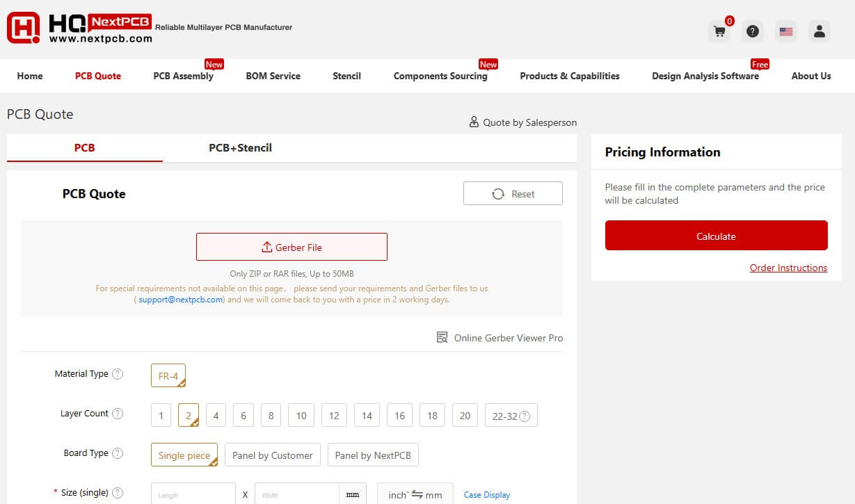855x504 pixels.
Task: Click the Material Type help icon
Action: [118, 374]
